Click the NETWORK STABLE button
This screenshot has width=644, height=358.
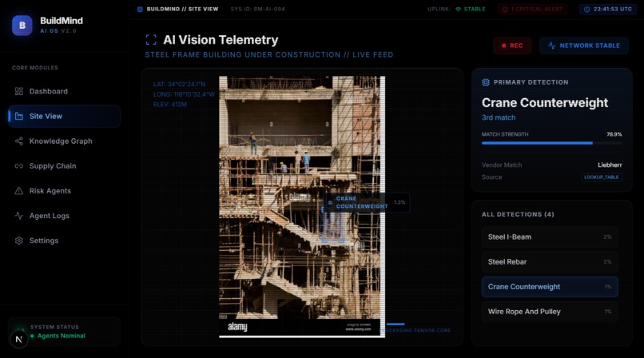(x=583, y=46)
